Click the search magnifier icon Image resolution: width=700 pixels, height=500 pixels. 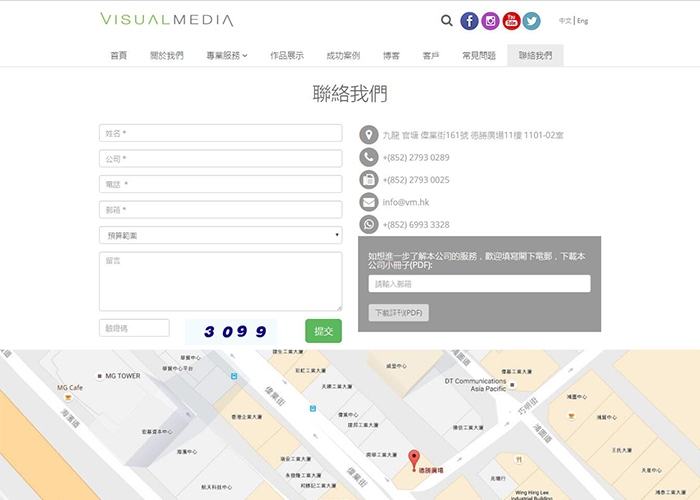pos(447,20)
